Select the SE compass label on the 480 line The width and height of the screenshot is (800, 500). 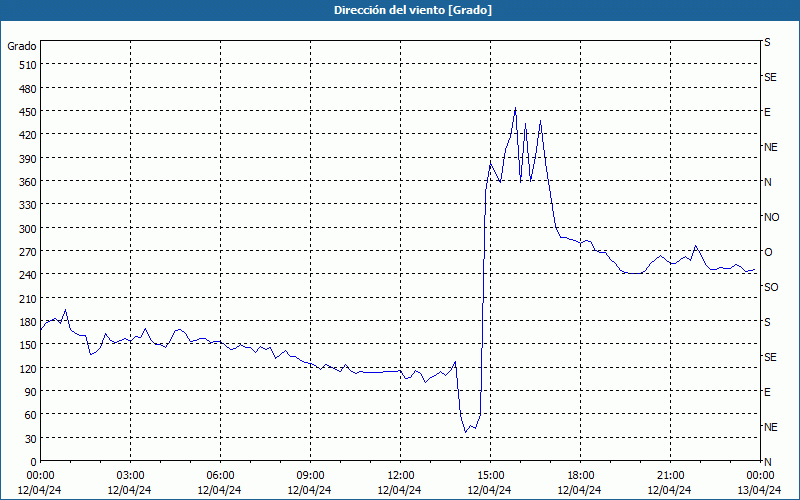770,77
